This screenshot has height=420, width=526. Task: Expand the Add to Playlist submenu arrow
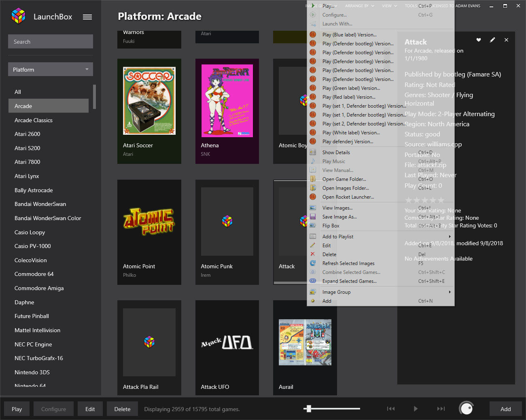pos(450,237)
